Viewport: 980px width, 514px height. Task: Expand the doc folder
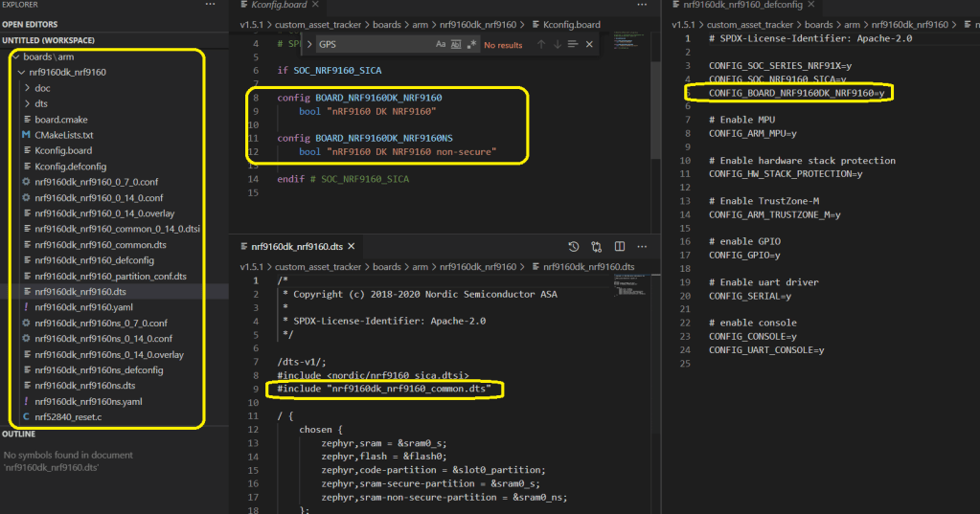click(x=41, y=88)
